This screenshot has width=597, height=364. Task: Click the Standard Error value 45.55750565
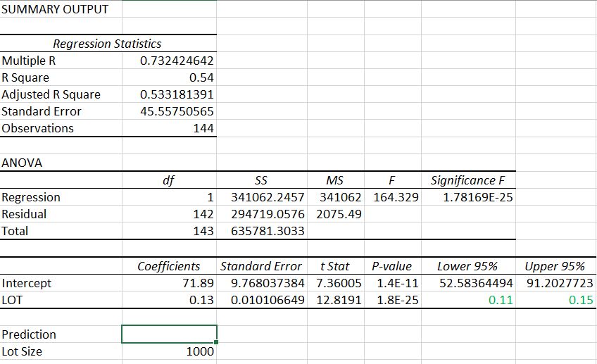(177, 111)
